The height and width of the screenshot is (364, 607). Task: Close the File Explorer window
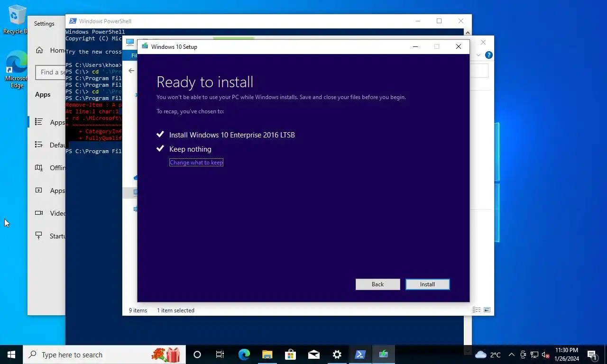click(483, 42)
